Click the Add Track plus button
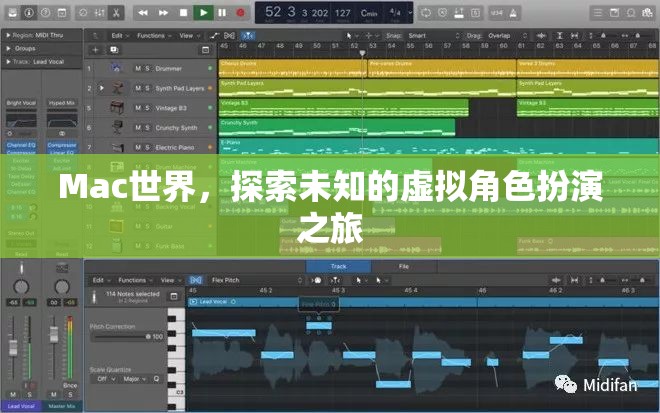The height and width of the screenshot is (413, 660). (96, 50)
